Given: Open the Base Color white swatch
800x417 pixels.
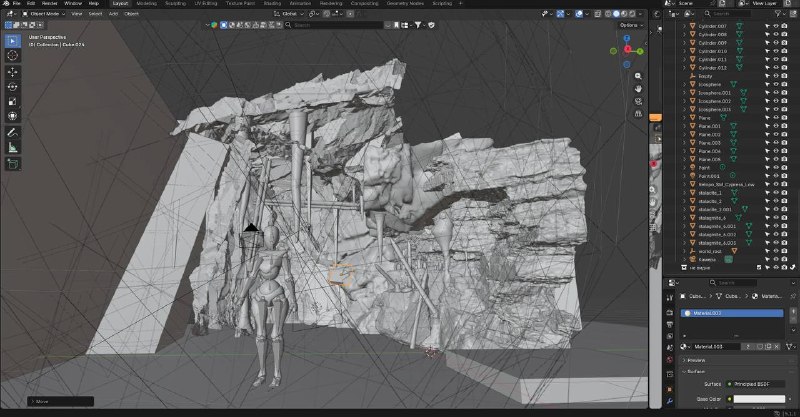Looking at the screenshot, I should pos(759,399).
